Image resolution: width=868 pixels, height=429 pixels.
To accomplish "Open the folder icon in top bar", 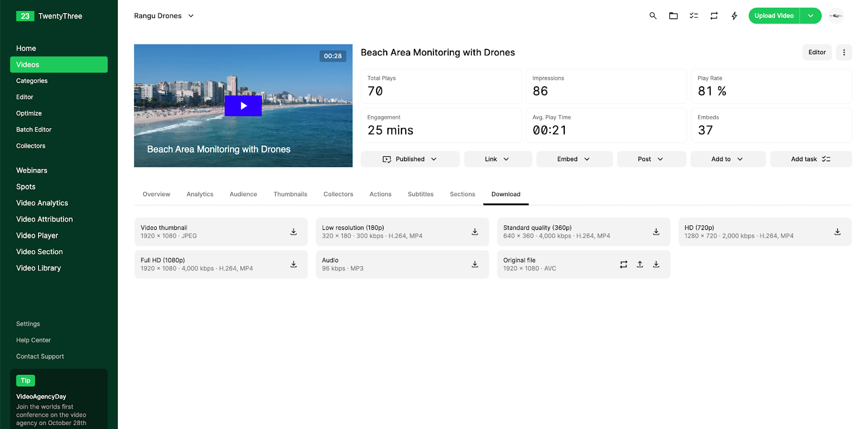I will click(x=673, y=16).
